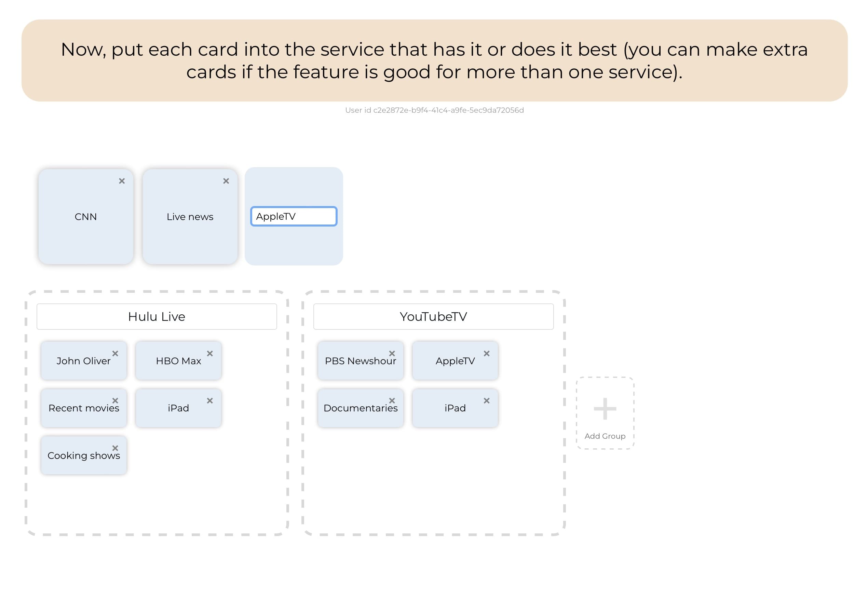The height and width of the screenshot is (613, 868).
Task: Remove the iPad card from Hulu Live
Action: point(210,401)
